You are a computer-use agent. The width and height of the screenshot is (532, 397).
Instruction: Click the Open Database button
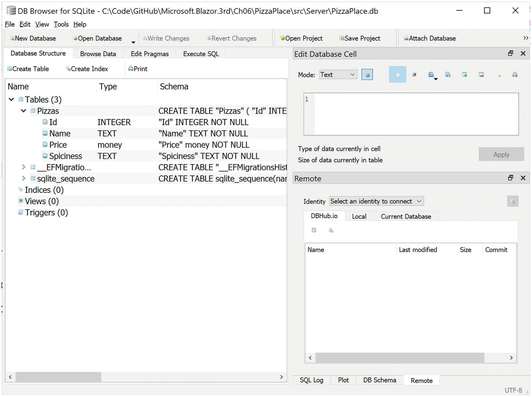pyautogui.click(x=97, y=38)
